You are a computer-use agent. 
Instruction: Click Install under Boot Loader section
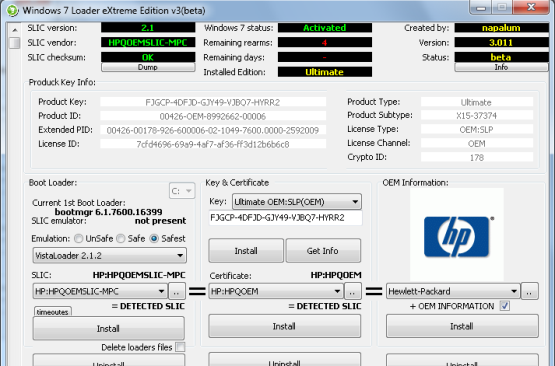pyautogui.click(x=109, y=328)
